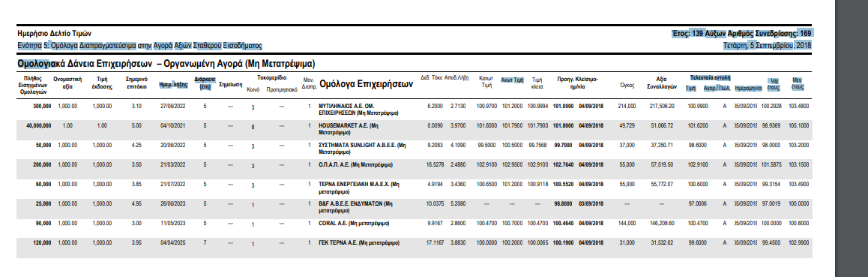The height and width of the screenshot is (277, 868).
Task: Click the last order price '97.0006'
Action: [x=698, y=203]
